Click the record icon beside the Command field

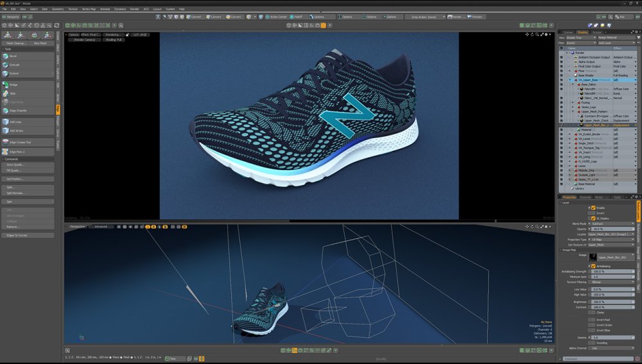(638, 359)
